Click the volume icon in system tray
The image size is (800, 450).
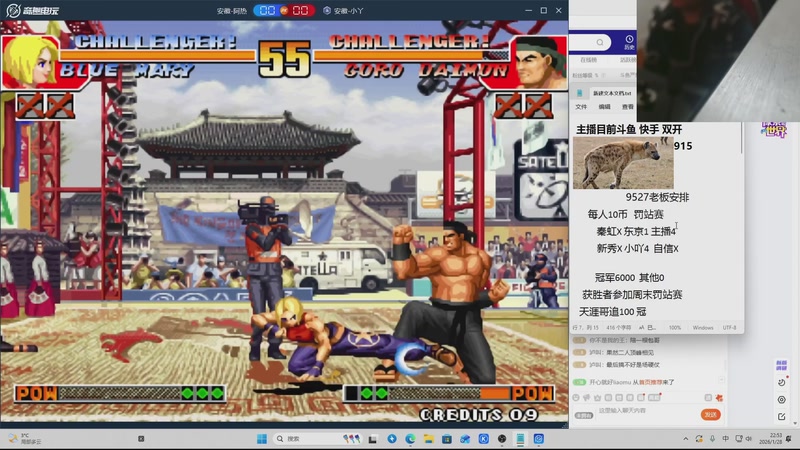(749, 439)
